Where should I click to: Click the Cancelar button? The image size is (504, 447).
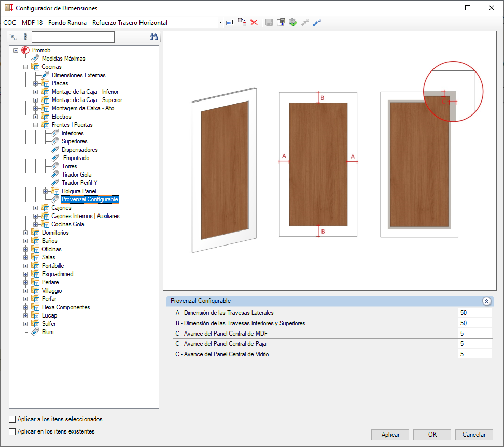474,435
